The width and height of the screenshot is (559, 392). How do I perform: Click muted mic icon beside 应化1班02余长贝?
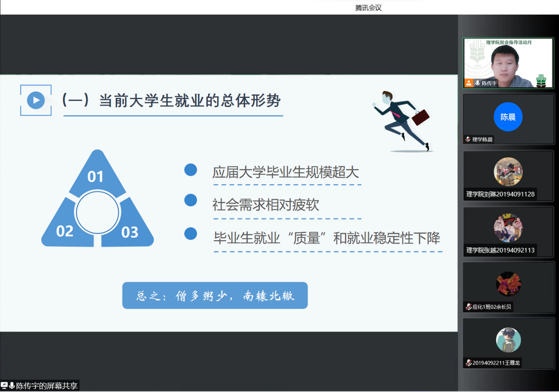click(468, 307)
